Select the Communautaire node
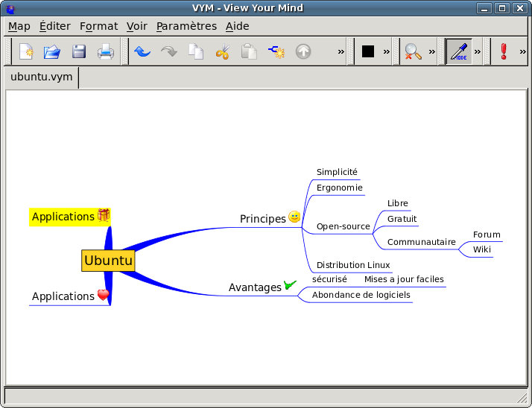 [x=422, y=242]
